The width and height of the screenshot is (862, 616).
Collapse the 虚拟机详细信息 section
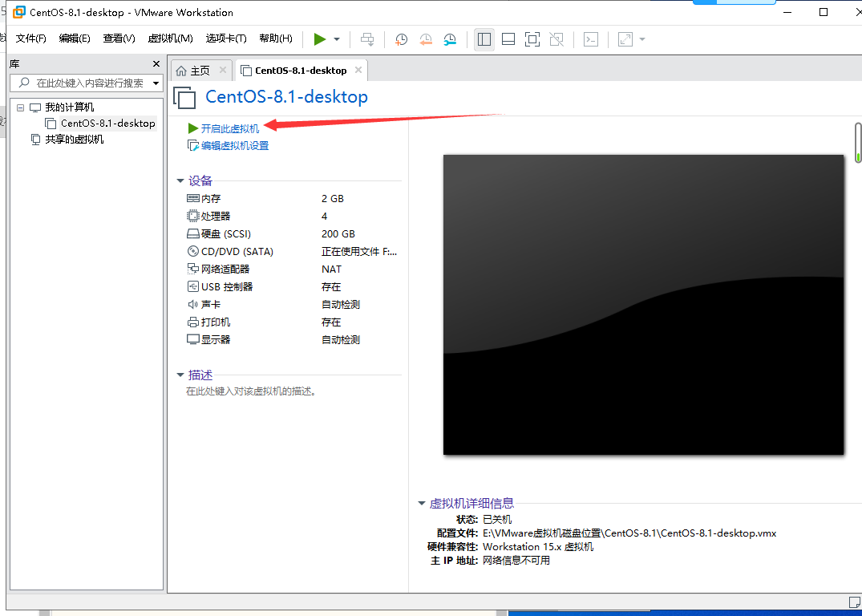point(422,503)
